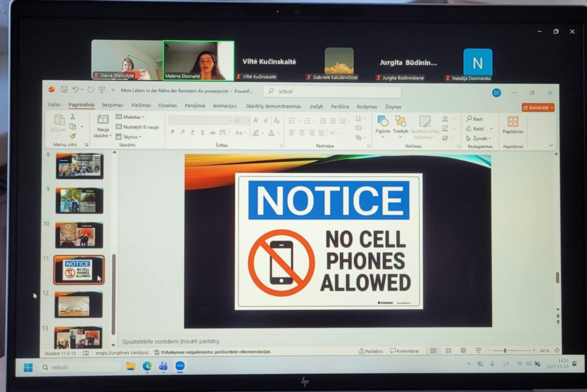The image size is (587, 392).
Task: Toggle normal view button in status bar
Action: tap(433, 351)
